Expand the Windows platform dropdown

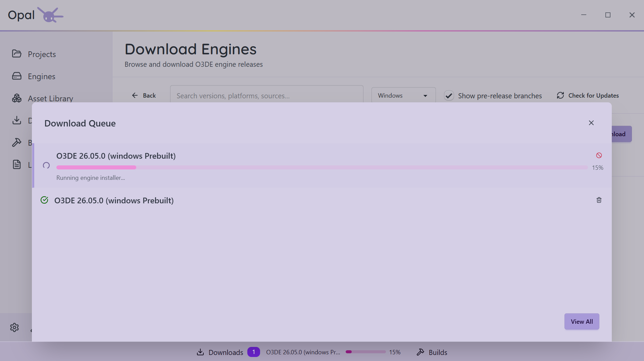click(x=403, y=96)
